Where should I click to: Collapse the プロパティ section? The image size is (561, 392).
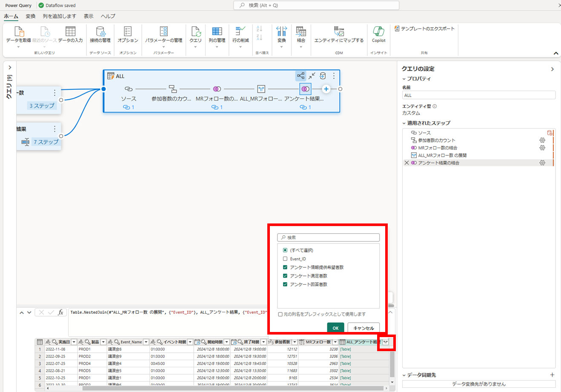tap(404, 79)
